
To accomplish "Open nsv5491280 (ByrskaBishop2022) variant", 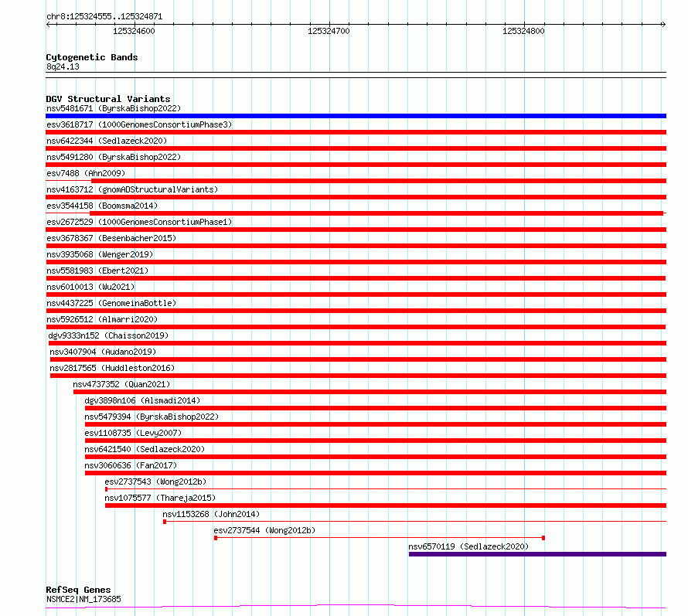I will pos(114,157).
